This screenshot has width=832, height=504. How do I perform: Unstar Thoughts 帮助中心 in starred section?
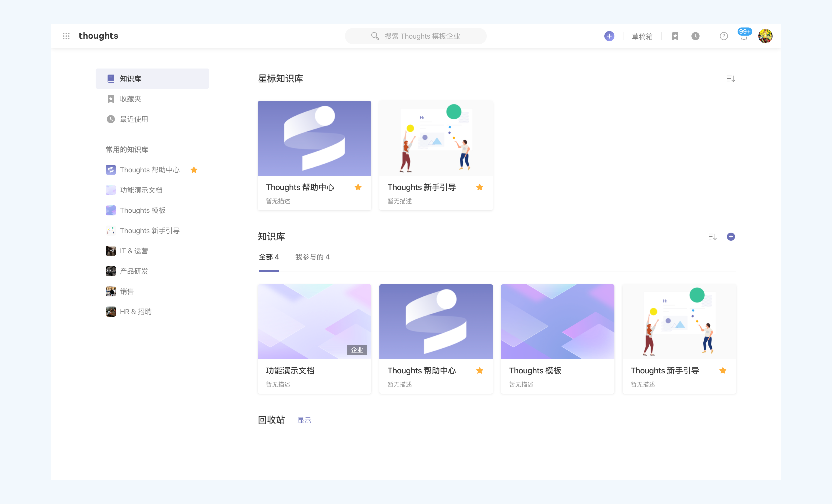(358, 187)
